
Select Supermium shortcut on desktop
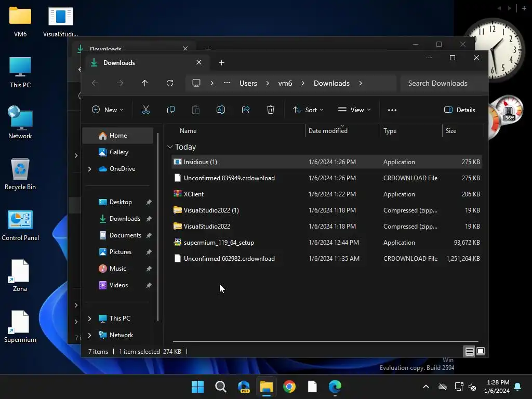pos(20,327)
